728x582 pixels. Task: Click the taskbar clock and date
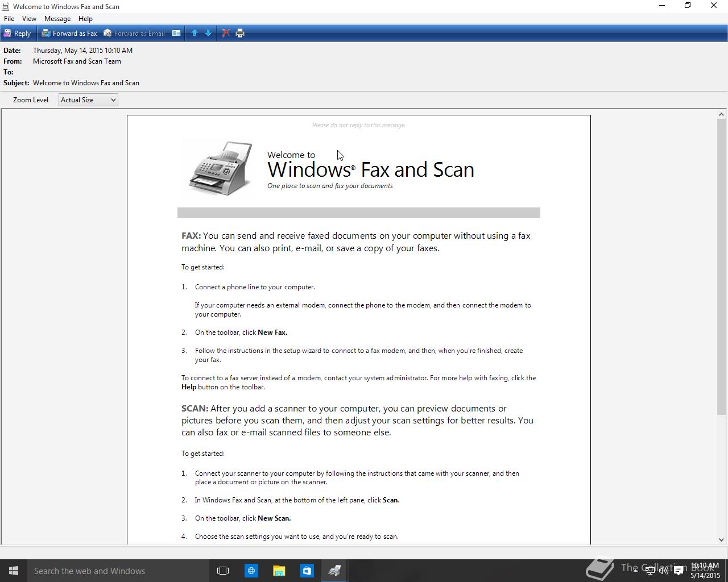point(705,571)
